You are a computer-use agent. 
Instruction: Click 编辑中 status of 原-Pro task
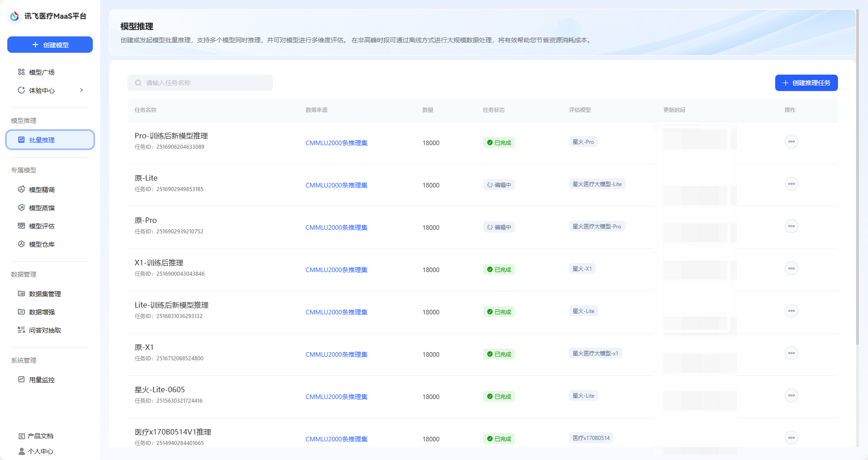[499, 227]
